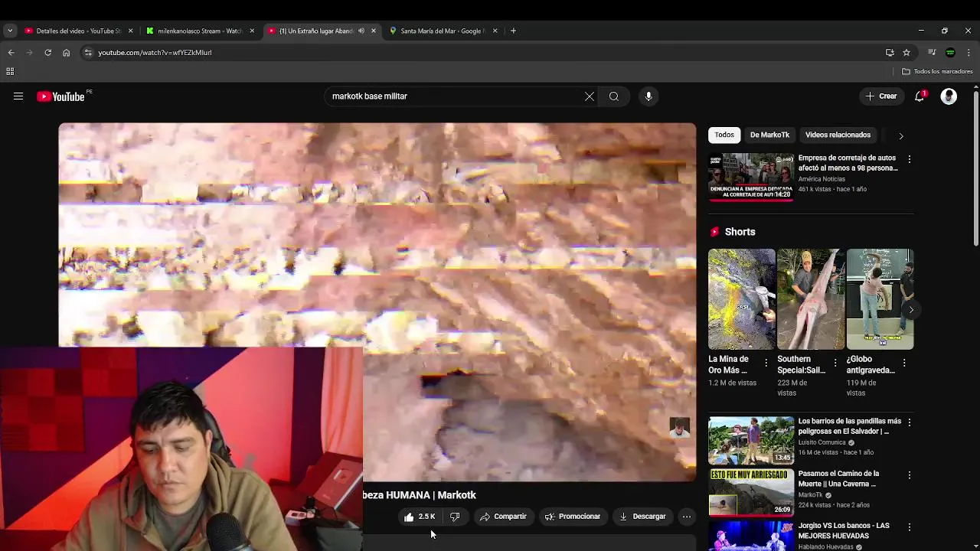Select the De MarkoTk filter chip
980x551 pixels.
(x=769, y=135)
